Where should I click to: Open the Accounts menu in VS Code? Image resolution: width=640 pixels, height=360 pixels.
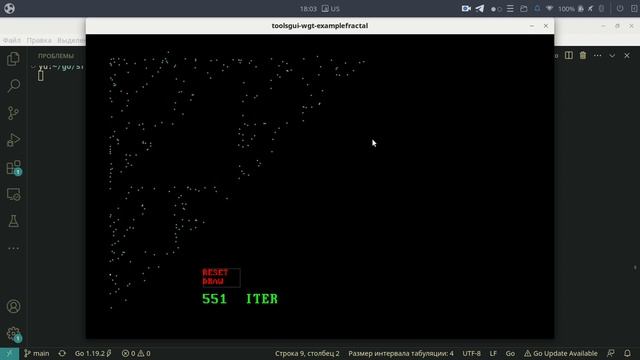[x=13, y=306]
